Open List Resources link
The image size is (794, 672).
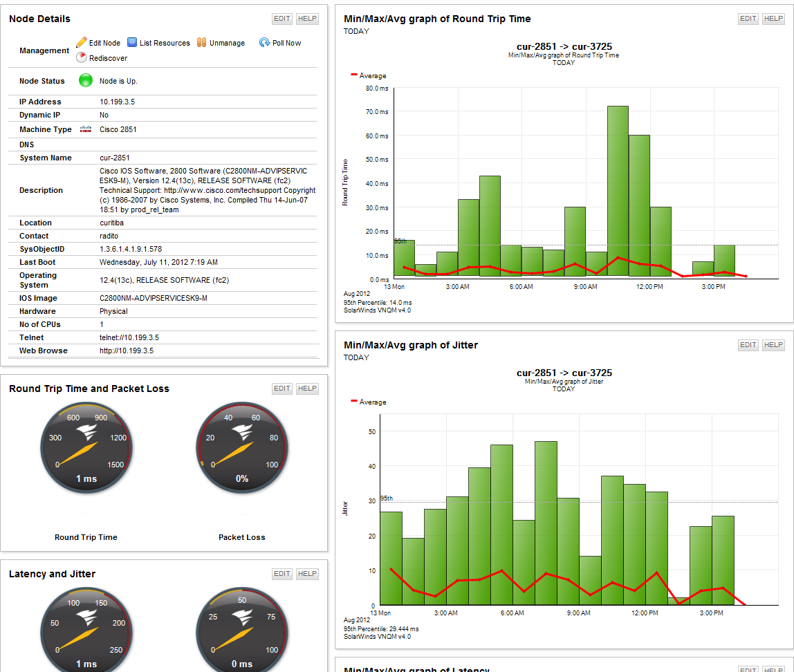point(165,43)
